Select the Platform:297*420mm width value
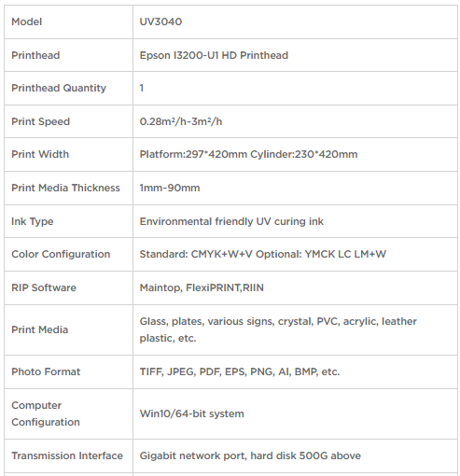The height and width of the screenshot is (476, 460). pos(193,154)
